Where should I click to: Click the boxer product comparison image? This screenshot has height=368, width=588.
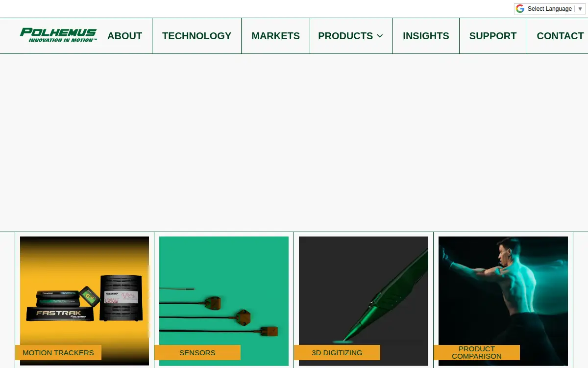pos(503,301)
